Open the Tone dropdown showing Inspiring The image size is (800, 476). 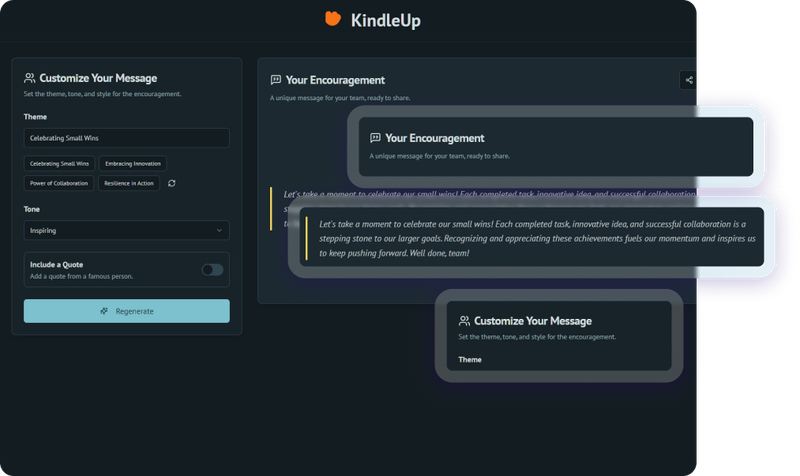120,230
